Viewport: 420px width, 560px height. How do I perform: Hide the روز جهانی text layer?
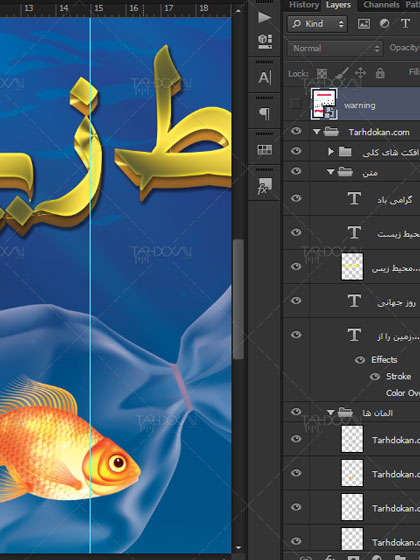click(296, 300)
